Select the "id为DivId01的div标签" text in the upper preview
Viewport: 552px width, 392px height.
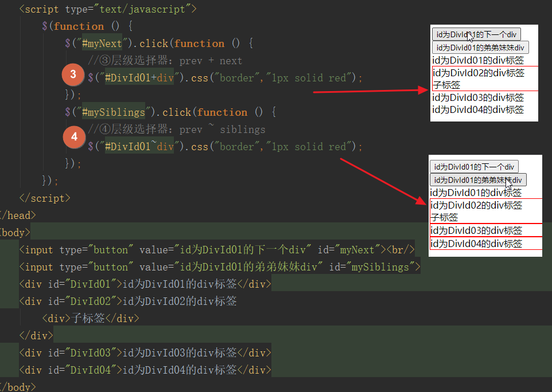[x=478, y=60]
